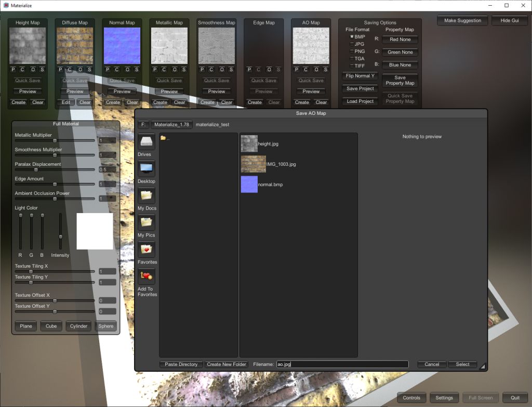The image size is (532, 407).
Task: Click the Height Map P button
Action: tap(13, 70)
